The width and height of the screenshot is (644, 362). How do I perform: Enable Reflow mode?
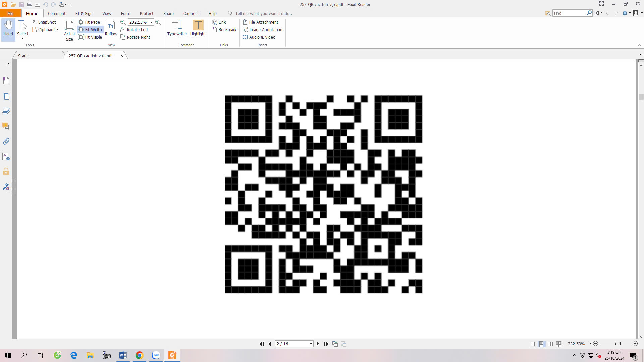[x=111, y=28]
